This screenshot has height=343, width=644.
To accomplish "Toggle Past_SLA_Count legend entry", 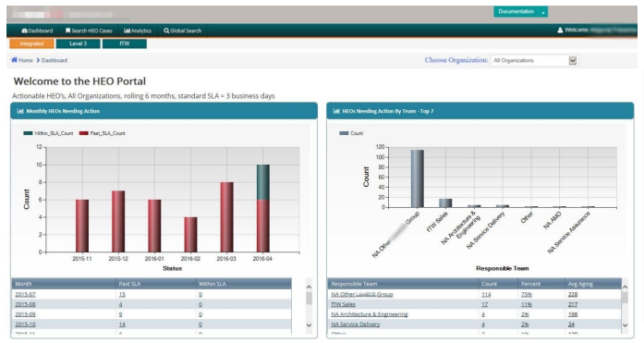I will [103, 133].
